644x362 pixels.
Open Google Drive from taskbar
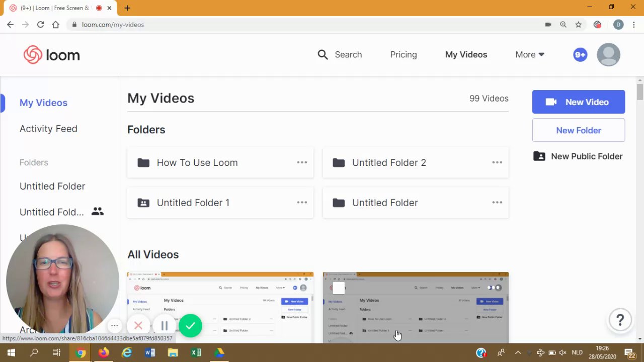219,353
